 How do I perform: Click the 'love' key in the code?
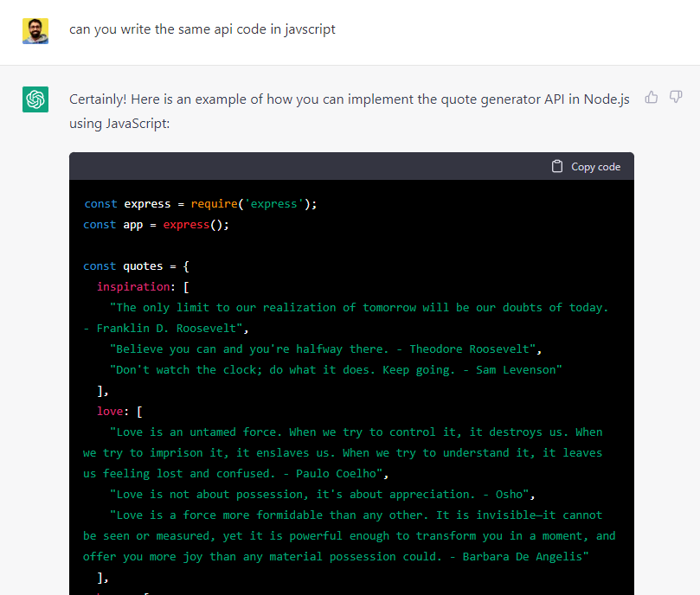click(x=110, y=411)
